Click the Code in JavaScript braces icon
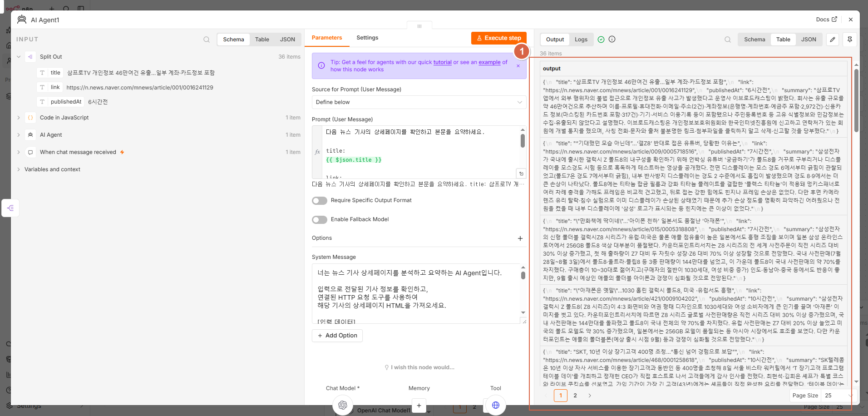This screenshot has height=416, width=868. click(30, 118)
